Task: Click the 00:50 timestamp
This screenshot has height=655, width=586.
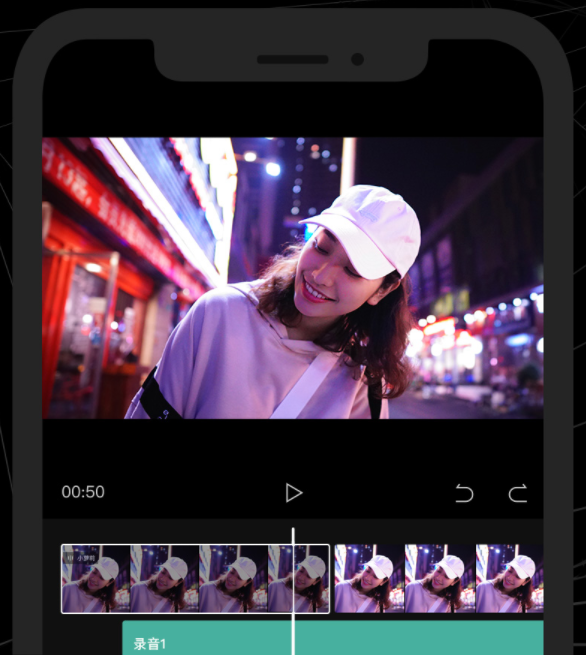Action: pos(83,492)
